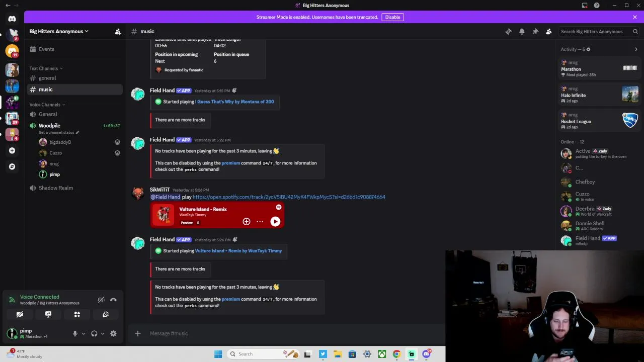Open Windows Start menu
This screenshot has height=362, width=644.
(x=218, y=354)
